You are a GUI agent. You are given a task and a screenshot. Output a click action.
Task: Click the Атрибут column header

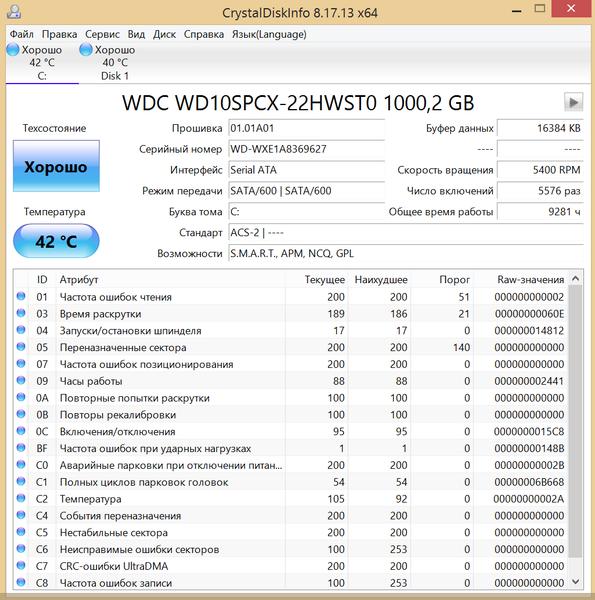[170, 279]
